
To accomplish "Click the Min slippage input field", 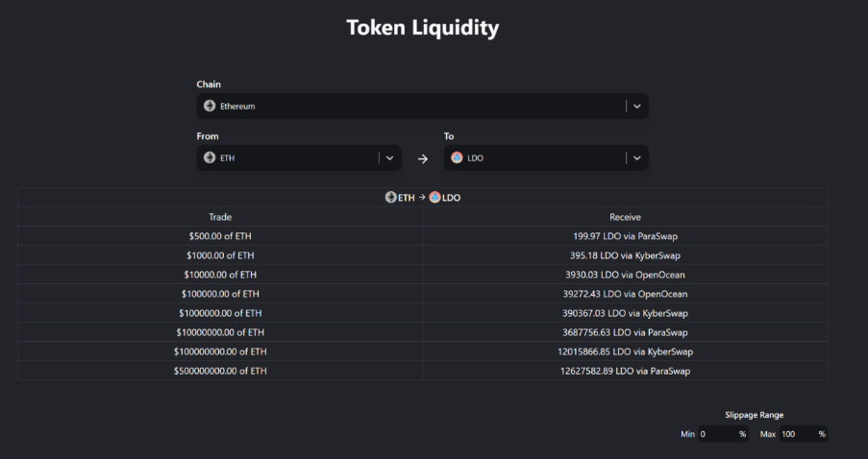I will (x=723, y=434).
